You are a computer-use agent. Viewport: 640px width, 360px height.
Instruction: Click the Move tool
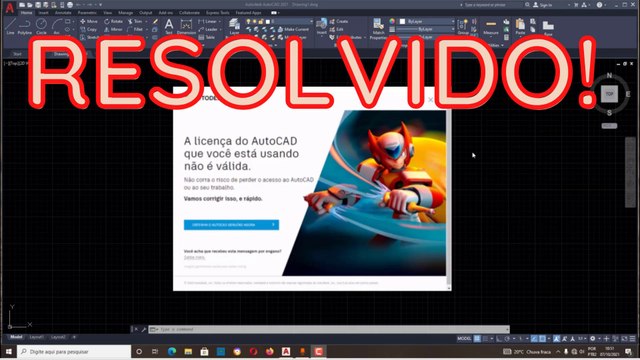(89, 21)
